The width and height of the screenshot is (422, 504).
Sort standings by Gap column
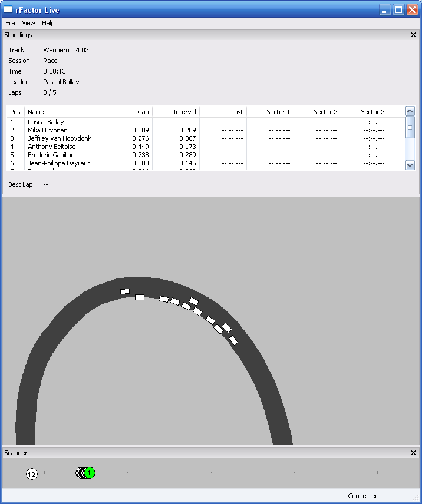[x=128, y=112]
